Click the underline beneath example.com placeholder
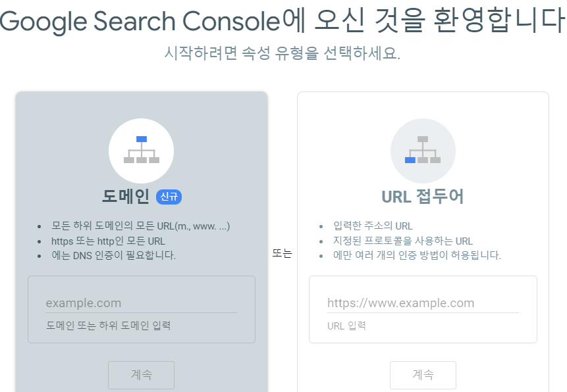The image size is (567, 392). (x=141, y=314)
